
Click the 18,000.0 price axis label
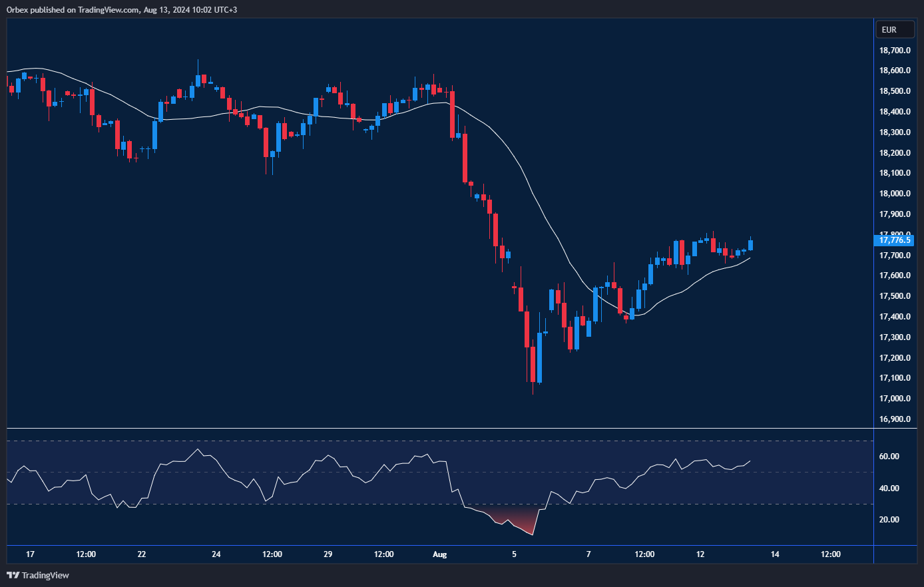(x=895, y=194)
